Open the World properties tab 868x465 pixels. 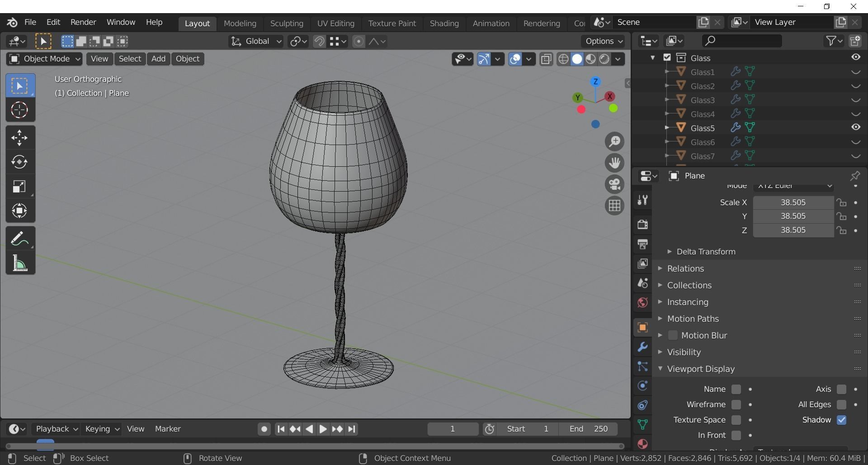642,302
